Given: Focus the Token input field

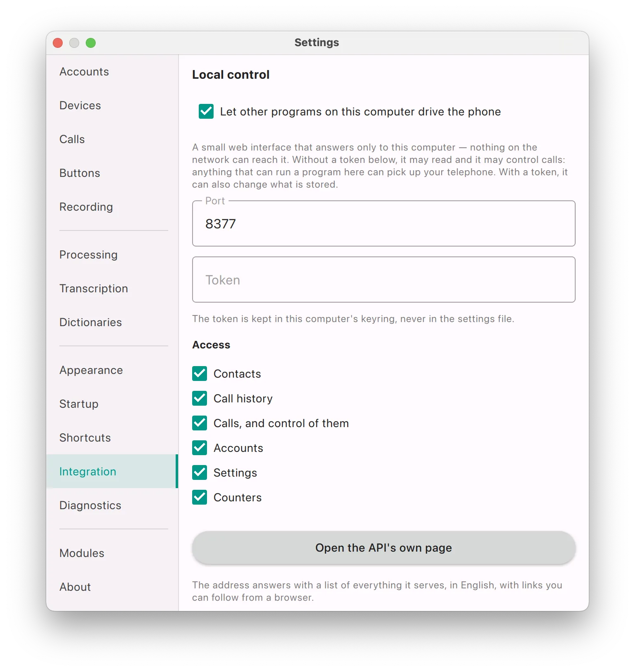Looking at the screenshot, I should tap(383, 280).
